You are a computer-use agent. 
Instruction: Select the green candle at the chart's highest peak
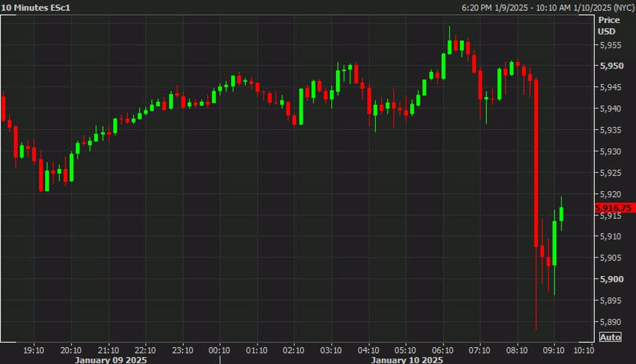coord(449,46)
